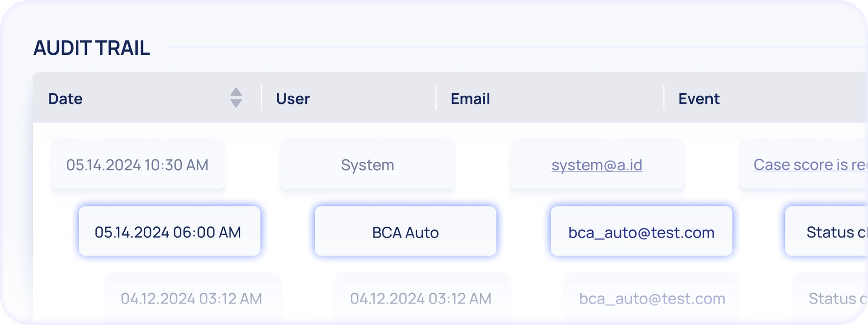The width and height of the screenshot is (868, 325).
Task: Select the System user cell
Action: 368,165
